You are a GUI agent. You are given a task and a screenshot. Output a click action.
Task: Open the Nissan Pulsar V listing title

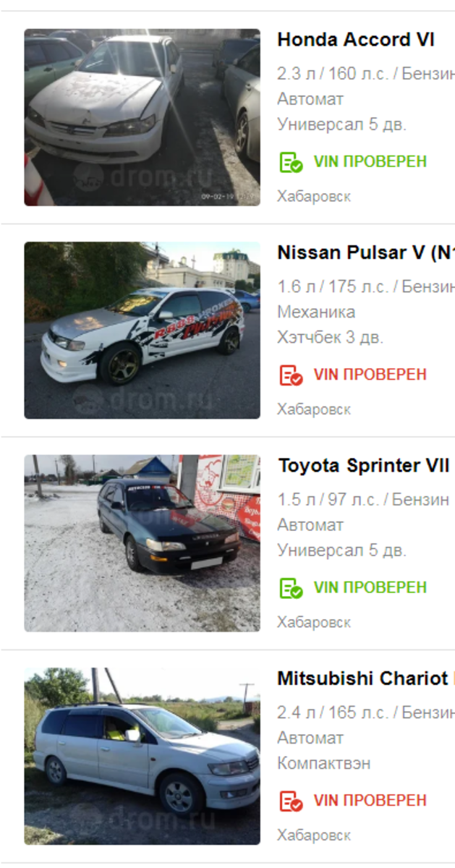[366, 252]
